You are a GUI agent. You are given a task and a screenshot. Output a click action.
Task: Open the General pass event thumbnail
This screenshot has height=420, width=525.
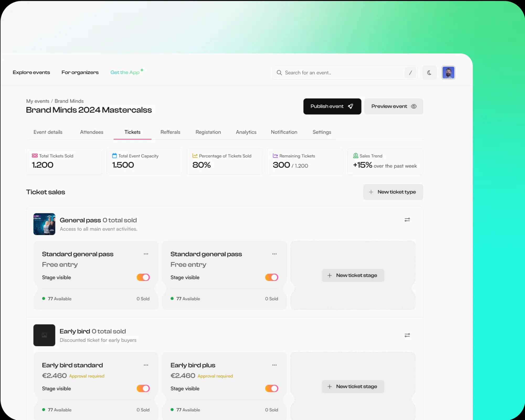pyautogui.click(x=44, y=224)
